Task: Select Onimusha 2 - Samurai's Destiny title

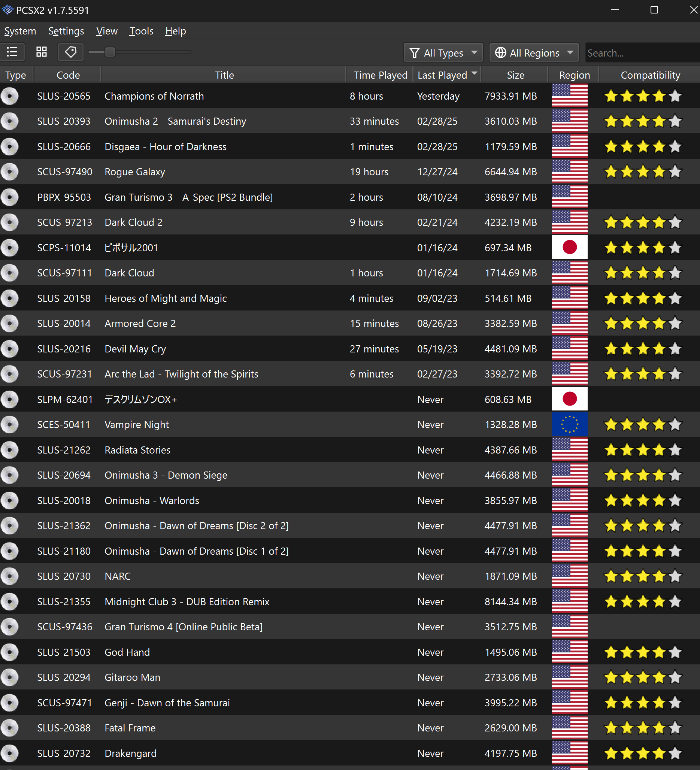Action: (175, 121)
